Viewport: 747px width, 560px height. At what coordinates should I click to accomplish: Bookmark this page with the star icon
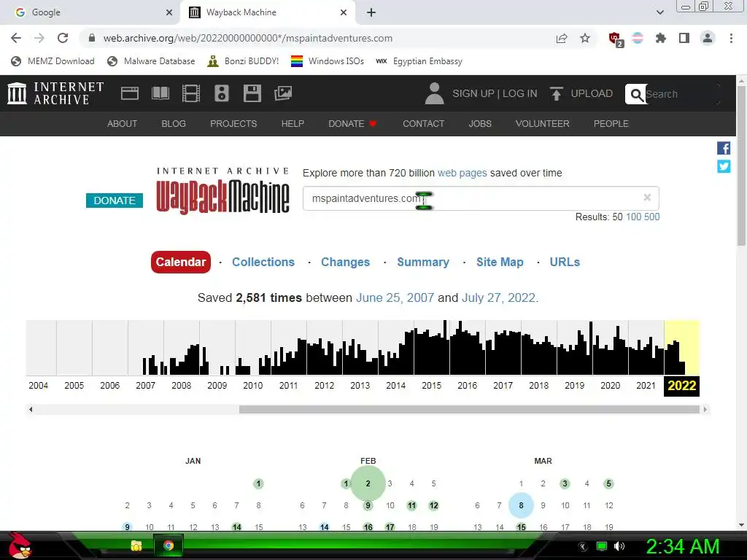585,38
